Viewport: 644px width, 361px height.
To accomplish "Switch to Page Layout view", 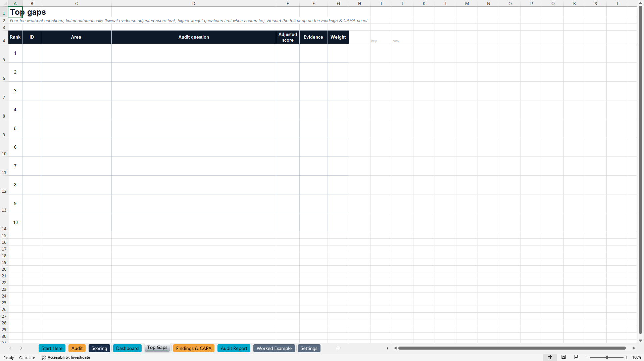I will pos(563,357).
